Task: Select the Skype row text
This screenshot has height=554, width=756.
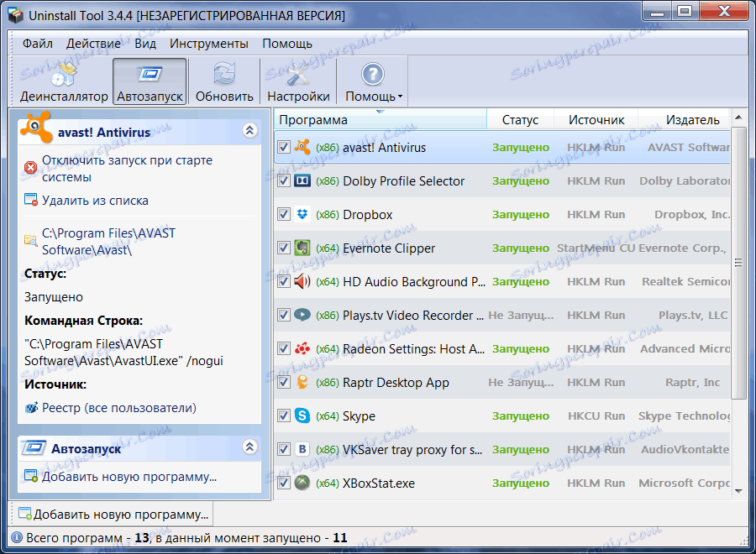Action: click(359, 415)
